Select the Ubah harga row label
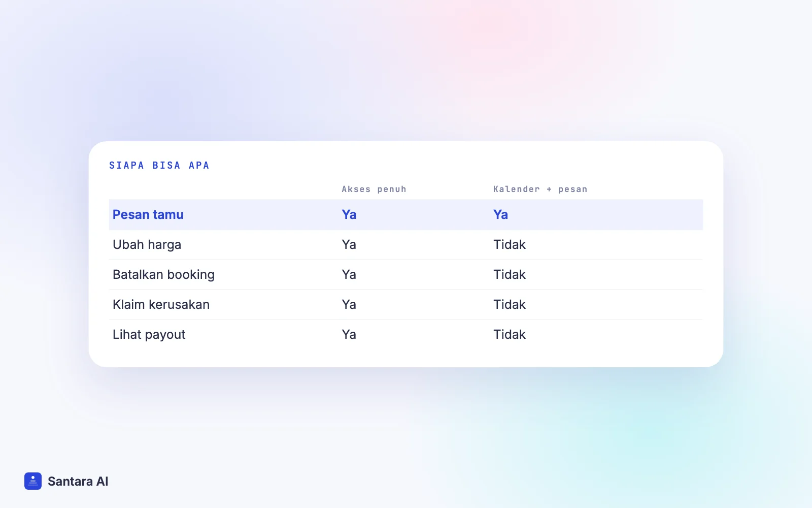 click(x=147, y=244)
